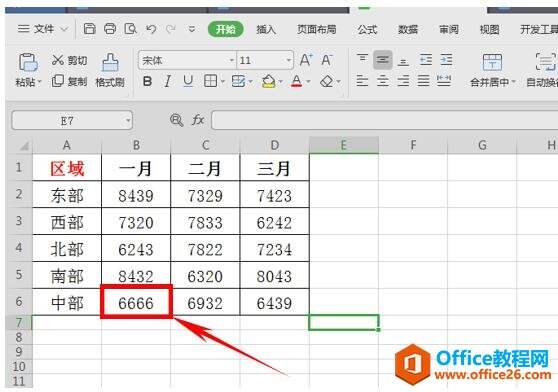This screenshot has width=558, height=392.
Task: Align text to top
Action: 362,60
